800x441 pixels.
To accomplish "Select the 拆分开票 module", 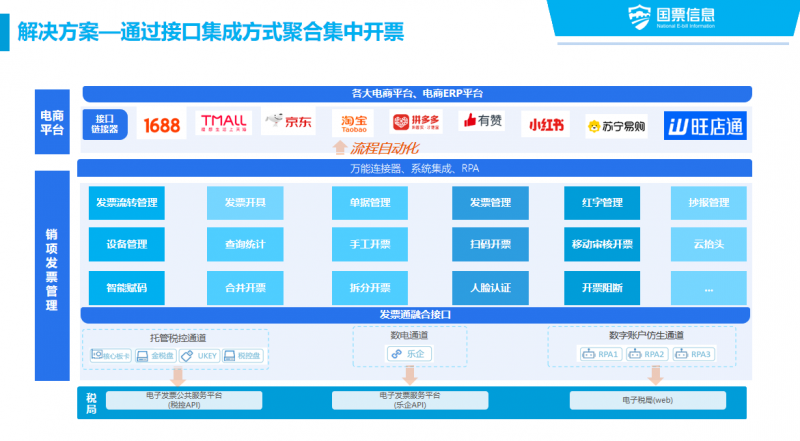I will [x=370, y=288].
